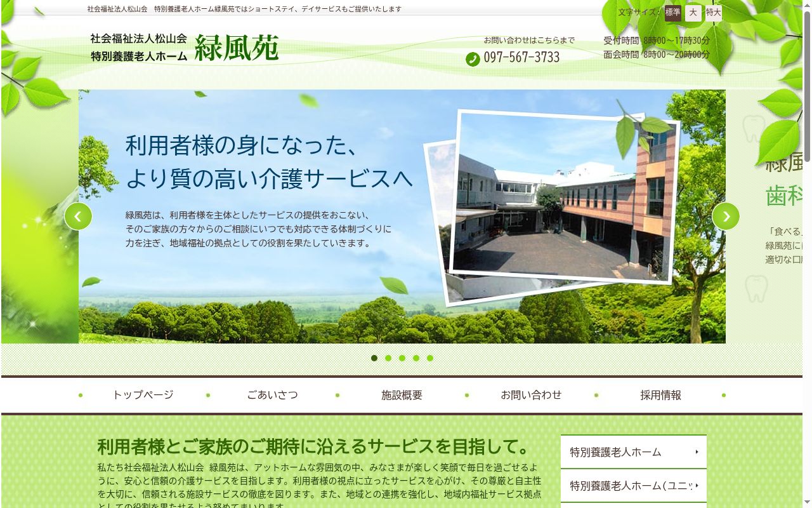Set font size to 標準
The image size is (812, 508).
click(x=673, y=13)
